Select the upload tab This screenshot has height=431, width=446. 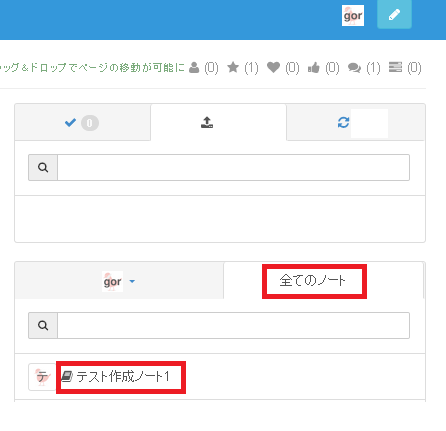click(x=219, y=122)
